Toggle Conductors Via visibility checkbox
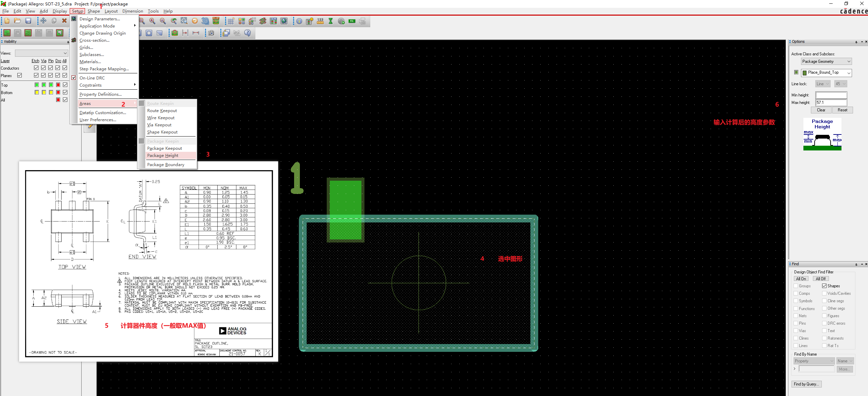 coord(44,68)
